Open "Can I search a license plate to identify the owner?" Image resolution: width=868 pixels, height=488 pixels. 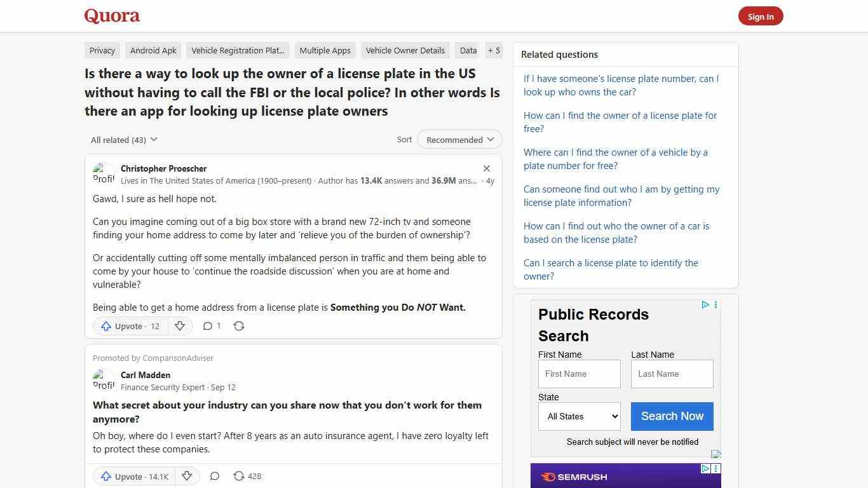click(611, 269)
